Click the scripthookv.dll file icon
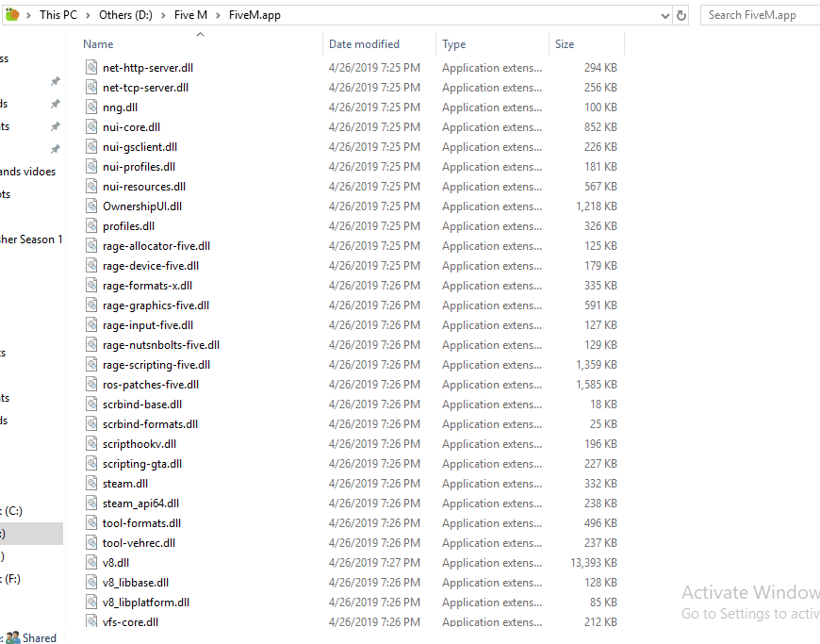 click(91, 443)
